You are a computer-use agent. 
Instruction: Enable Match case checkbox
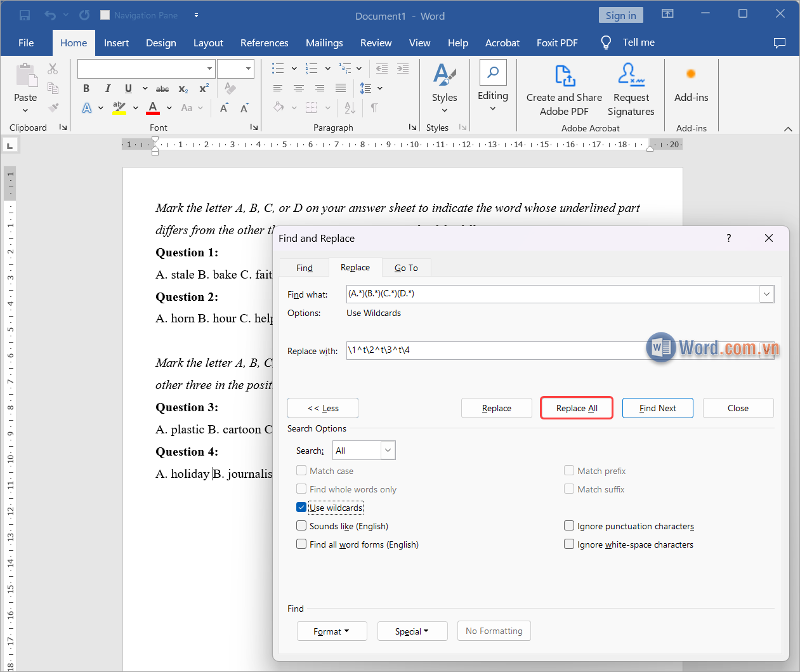(x=301, y=471)
